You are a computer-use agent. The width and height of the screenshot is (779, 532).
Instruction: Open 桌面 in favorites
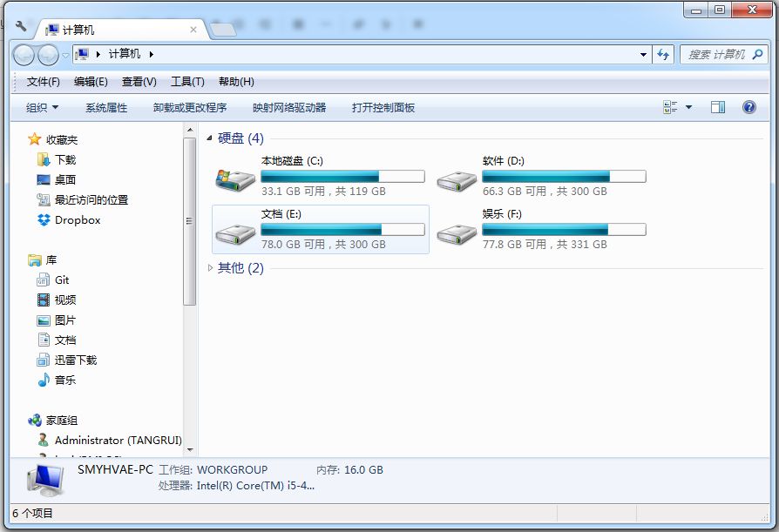65,179
